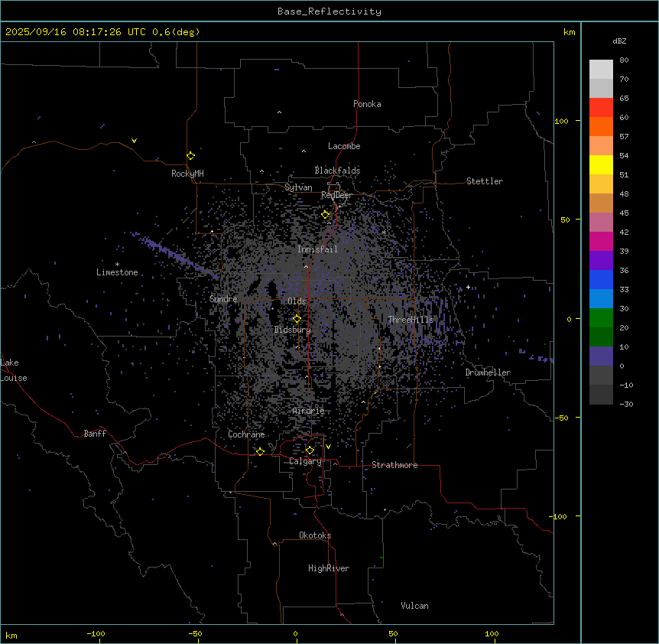
Task: Click the yellow diamond marker above Calgary label
Action: (x=310, y=450)
